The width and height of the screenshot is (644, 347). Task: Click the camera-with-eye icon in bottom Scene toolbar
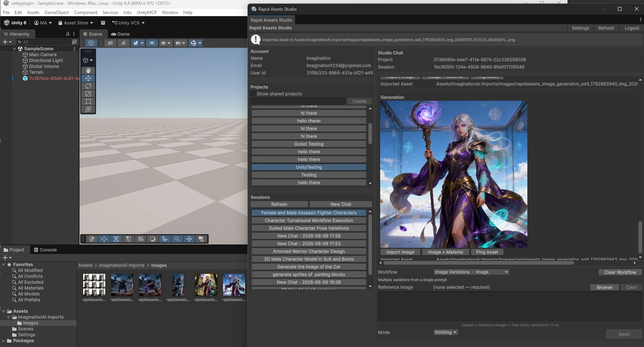click(x=201, y=239)
